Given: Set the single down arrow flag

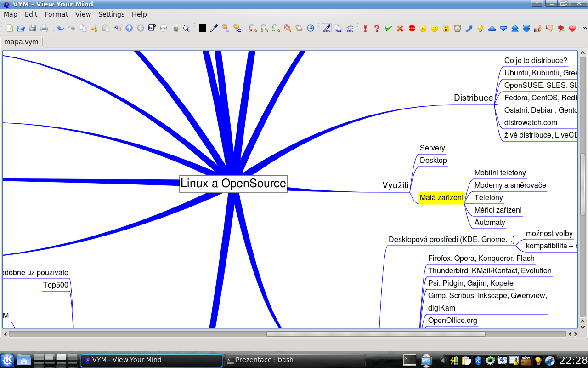Looking at the screenshot, I should (x=503, y=28).
